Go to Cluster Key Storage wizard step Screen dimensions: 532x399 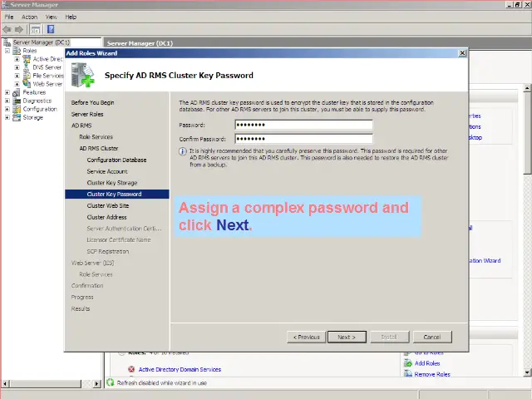tap(112, 183)
